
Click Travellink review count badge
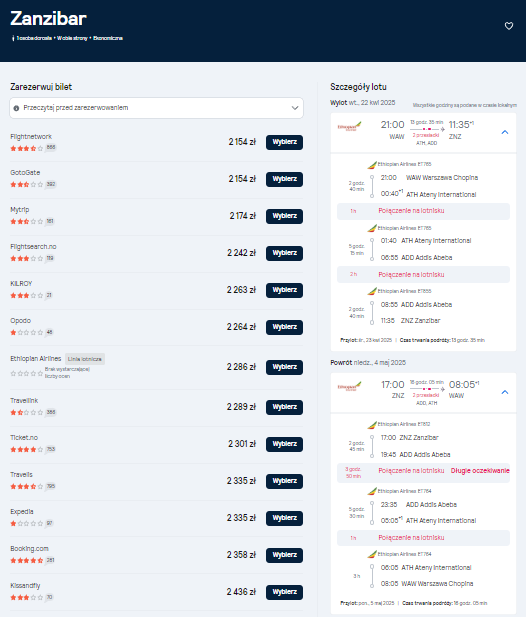point(51,412)
